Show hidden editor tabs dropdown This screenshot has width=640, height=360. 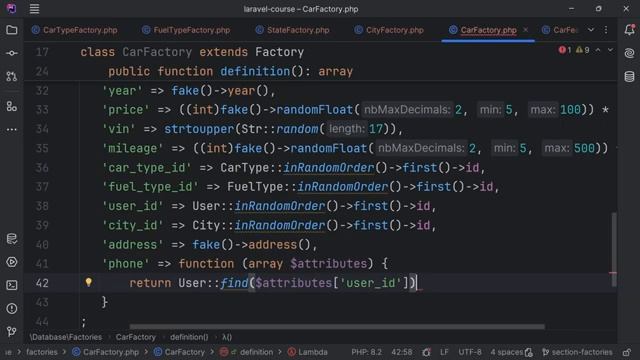point(591,30)
